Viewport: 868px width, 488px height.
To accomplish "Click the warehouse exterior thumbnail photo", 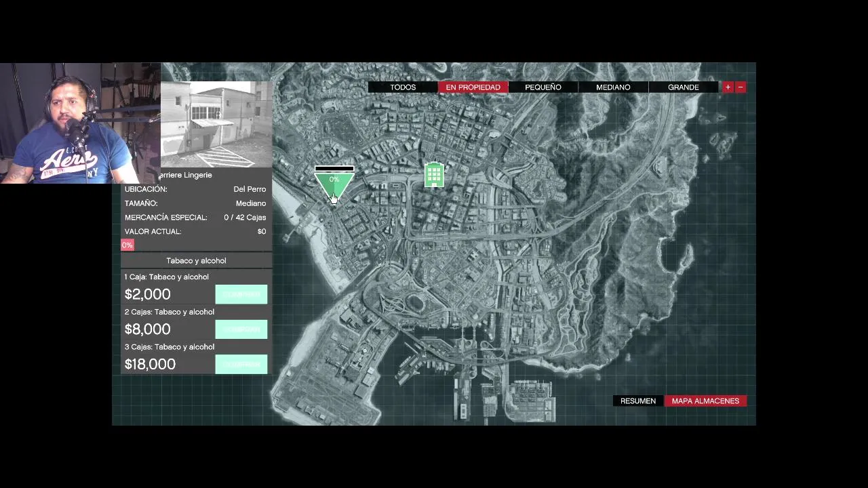I will [x=216, y=124].
